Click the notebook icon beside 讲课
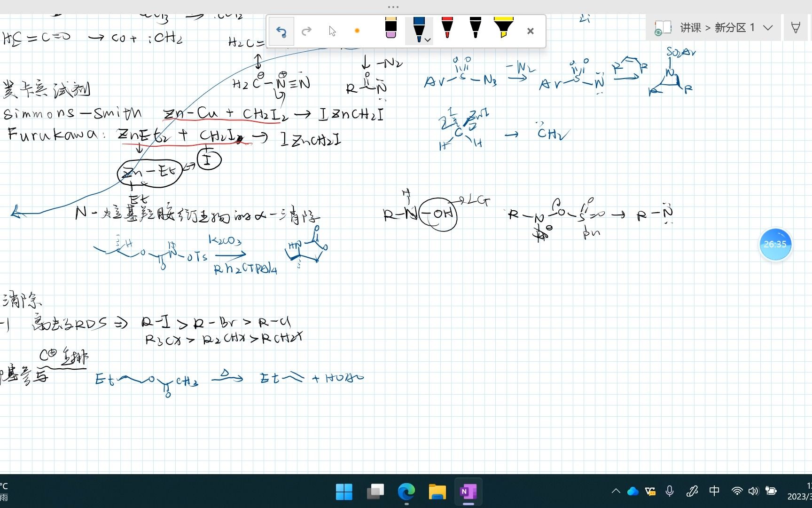Viewport: 812px width, 508px height. click(663, 28)
